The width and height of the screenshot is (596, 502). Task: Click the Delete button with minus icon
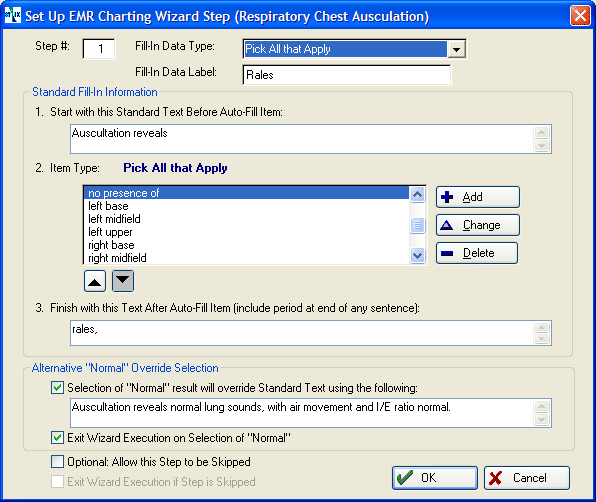477,253
